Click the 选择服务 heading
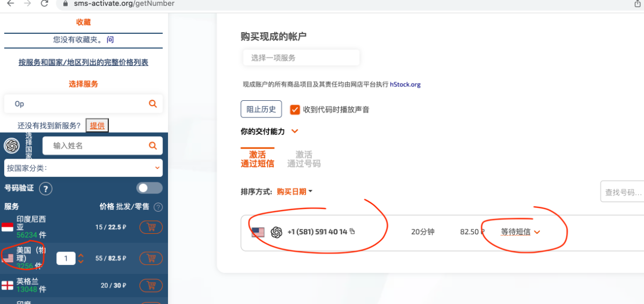 tap(83, 84)
